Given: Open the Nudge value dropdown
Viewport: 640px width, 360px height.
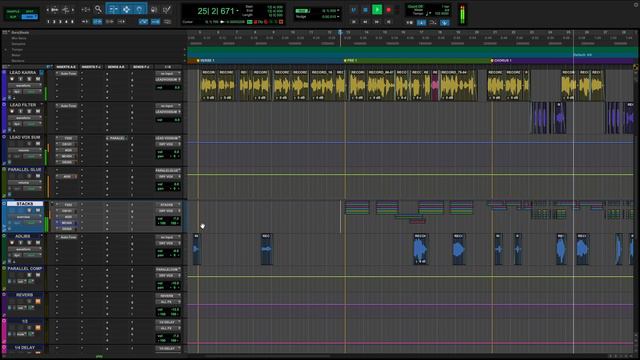Looking at the screenshot, I should [338, 17].
